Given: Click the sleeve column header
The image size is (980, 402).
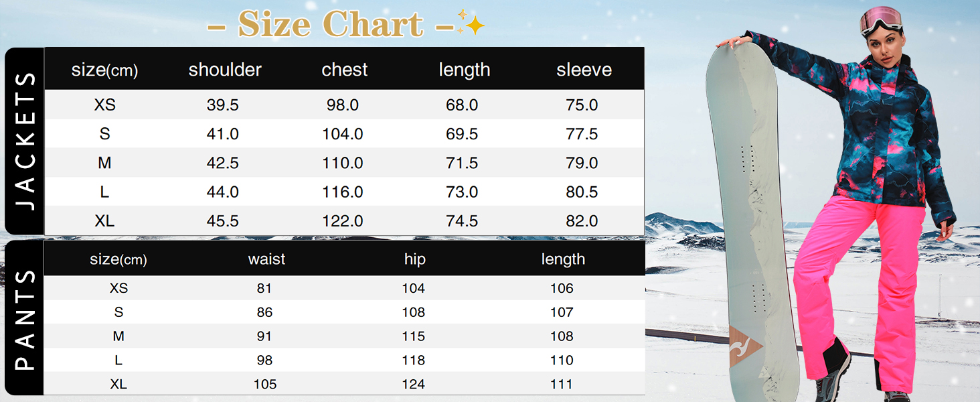Looking at the screenshot, I should coord(584,70).
